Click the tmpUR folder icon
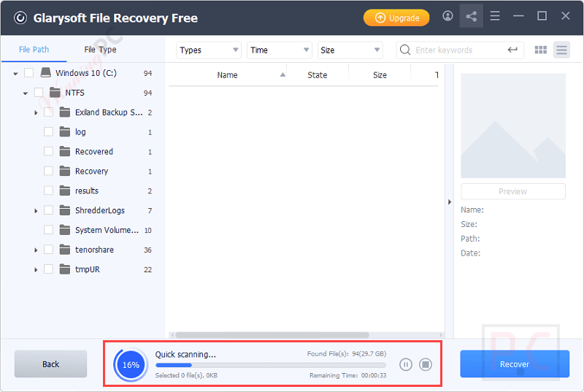The width and height of the screenshot is (584, 392). [65, 269]
